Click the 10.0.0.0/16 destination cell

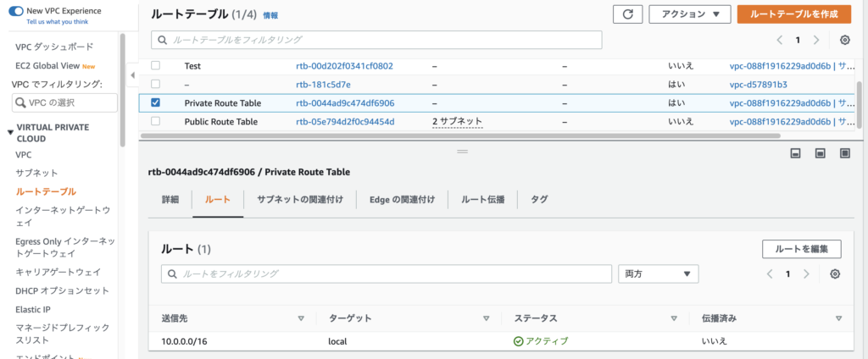[184, 341]
